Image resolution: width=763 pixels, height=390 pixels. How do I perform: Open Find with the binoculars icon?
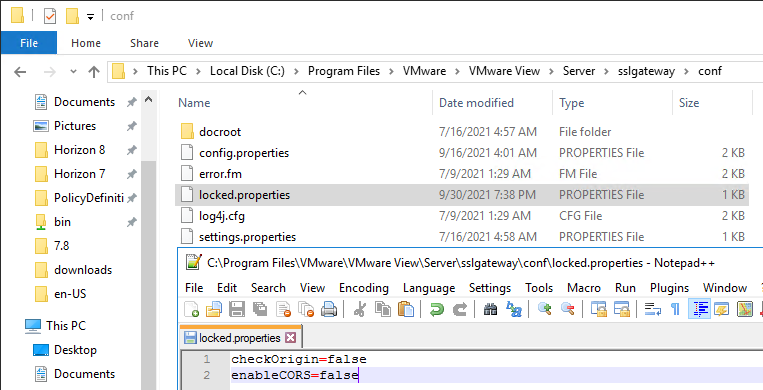click(x=490, y=309)
